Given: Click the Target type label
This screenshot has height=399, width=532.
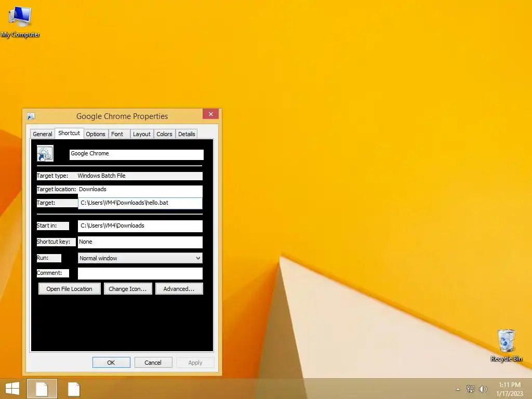Looking at the screenshot, I should [x=52, y=176].
